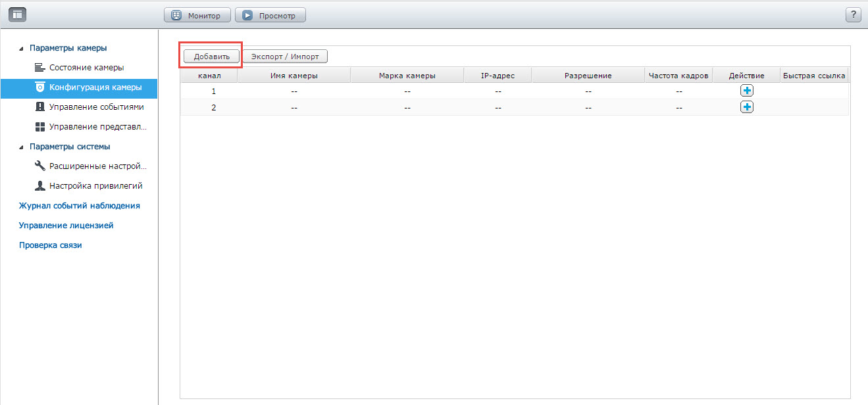Add camera with plus icon for channel 1

[x=747, y=91]
